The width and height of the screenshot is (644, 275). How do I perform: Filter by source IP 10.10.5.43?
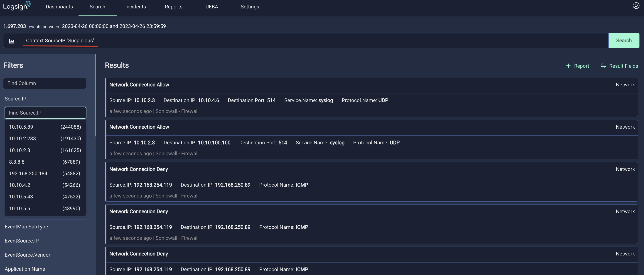(x=45, y=197)
